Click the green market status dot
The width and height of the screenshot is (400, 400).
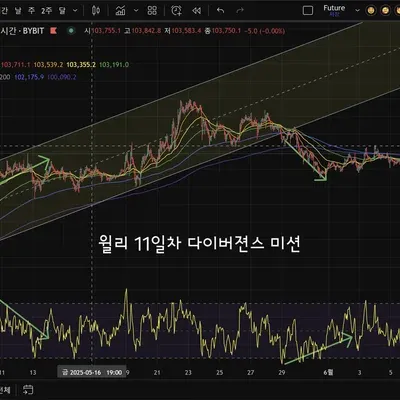tap(71, 31)
